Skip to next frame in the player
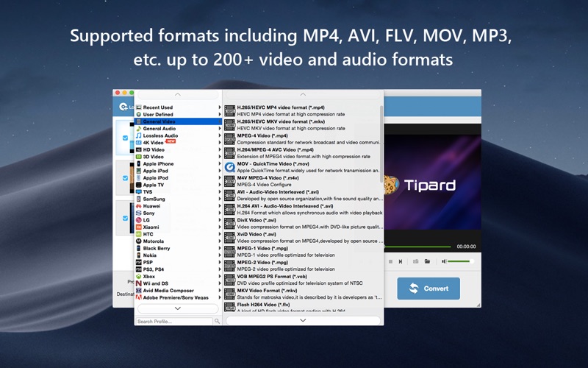Screen dimensions: 588x368 pos(401,261)
